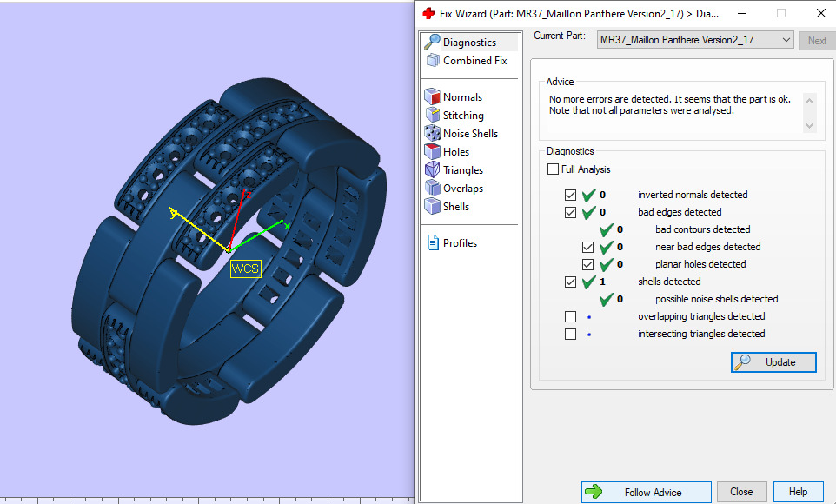Open the Shells page label
This screenshot has width=836, height=504.
[x=456, y=207]
